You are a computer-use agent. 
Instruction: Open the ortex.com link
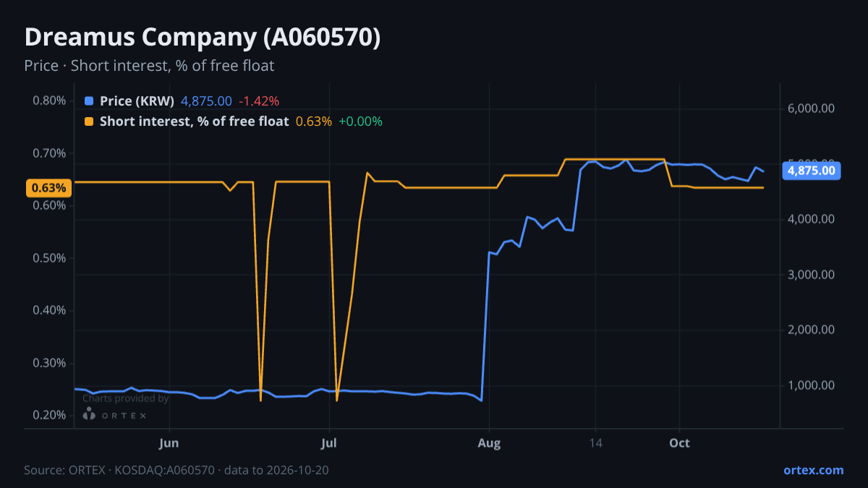pos(813,470)
